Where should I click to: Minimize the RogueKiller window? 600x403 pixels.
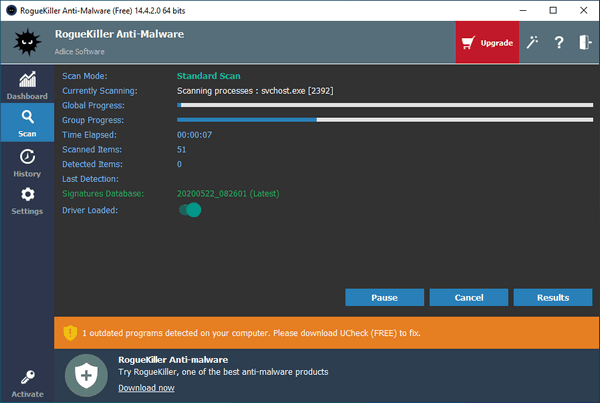point(523,10)
